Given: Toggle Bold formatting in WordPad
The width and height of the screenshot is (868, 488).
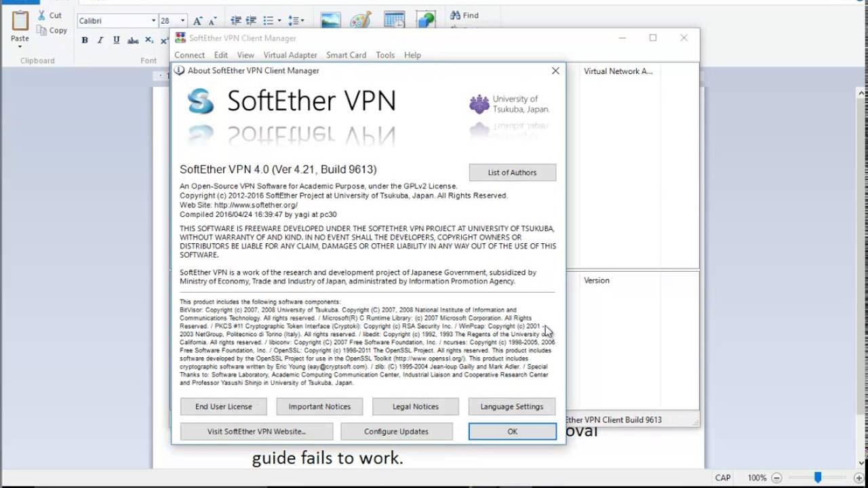Looking at the screenshot, I should (85, 41).
